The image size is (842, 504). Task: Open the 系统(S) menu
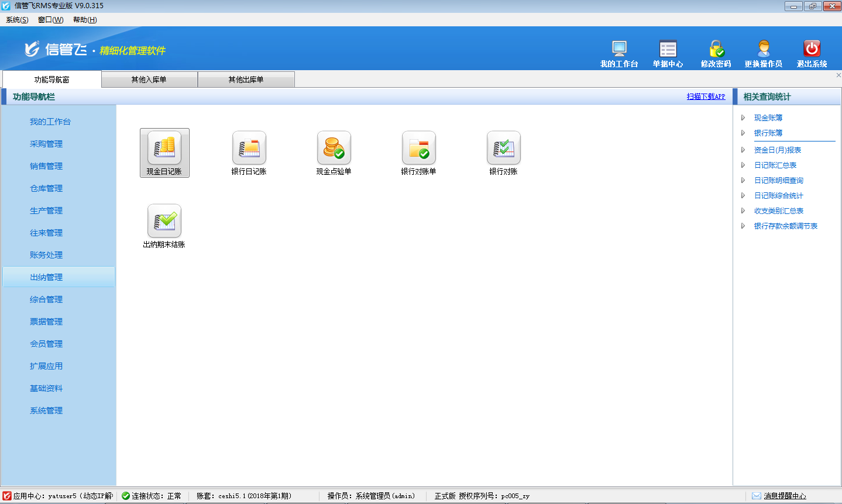[17, 20]
